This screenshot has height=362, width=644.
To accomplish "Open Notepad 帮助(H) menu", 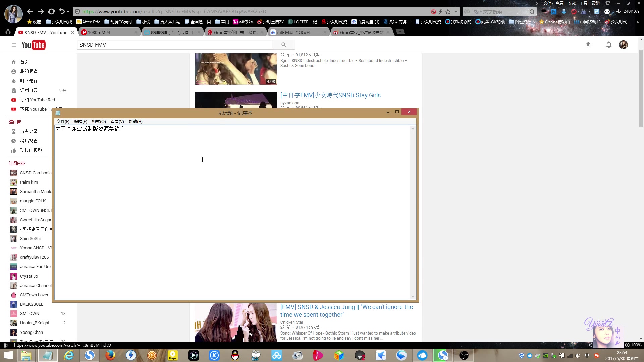I will 136,122.
